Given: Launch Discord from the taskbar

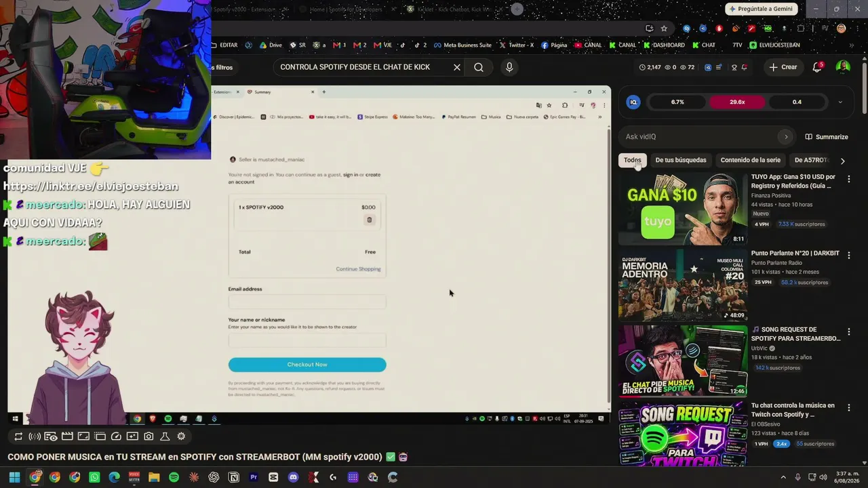Looking at the screenshot, I should coord(293,477).
